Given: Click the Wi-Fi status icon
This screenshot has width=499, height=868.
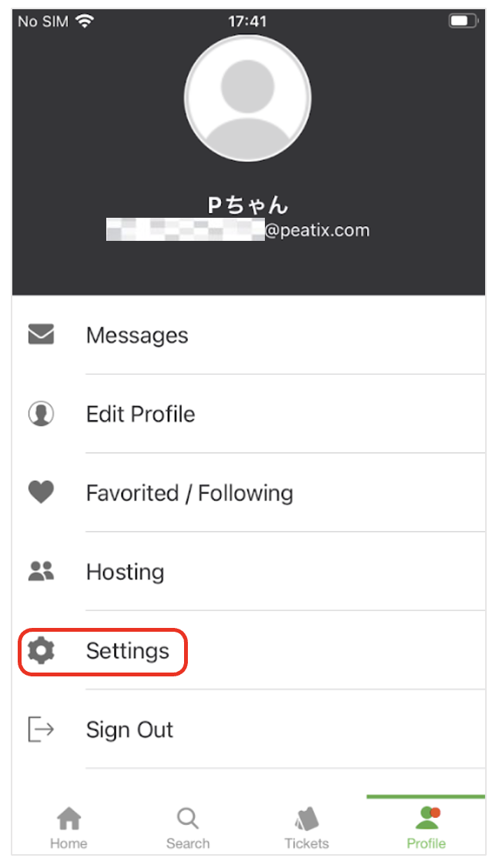Looking at the screenshot, I should coord(85,21).
